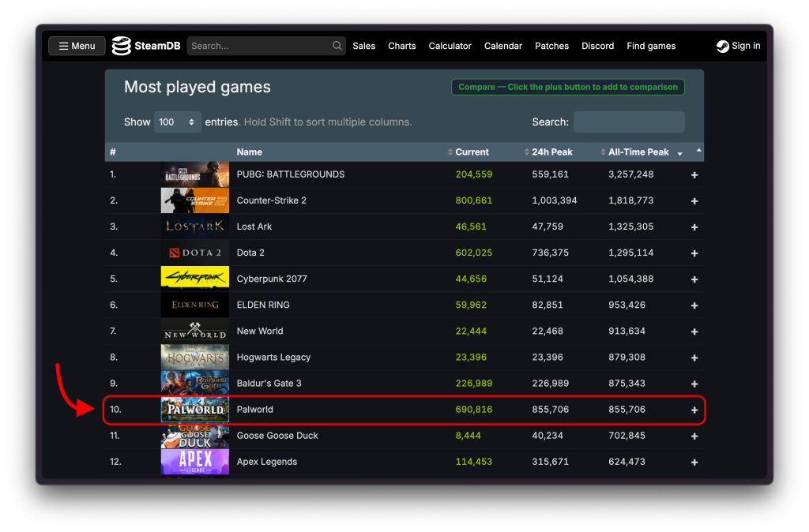Select PUBG all-time peak value 3,257,248
The width and height of the screenshot is (809, 532).
click(x=630, y=174)
